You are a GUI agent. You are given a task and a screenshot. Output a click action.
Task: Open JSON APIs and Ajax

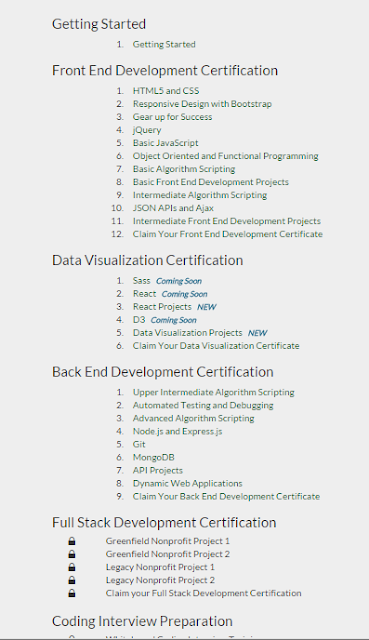point(173,208)
